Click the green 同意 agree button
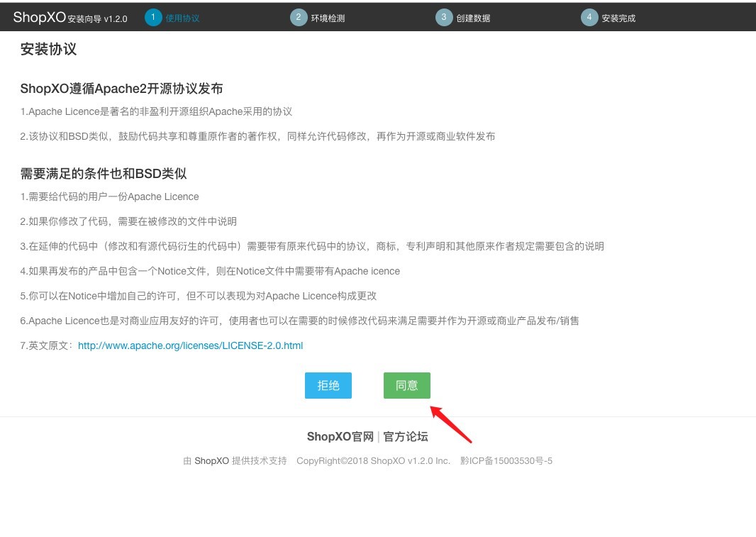 [406, 385]
